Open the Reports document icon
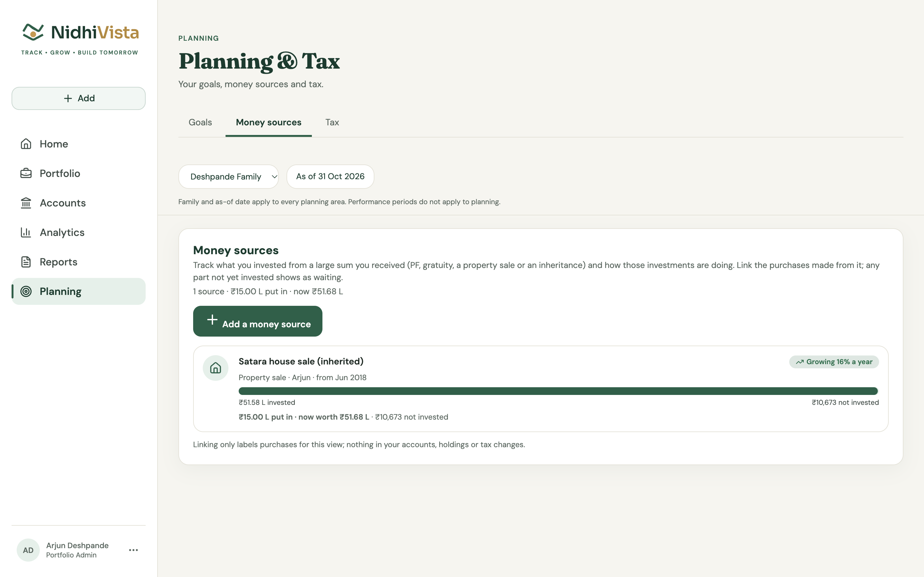This screenshot has width=924, height=577. tap(26, 262)
